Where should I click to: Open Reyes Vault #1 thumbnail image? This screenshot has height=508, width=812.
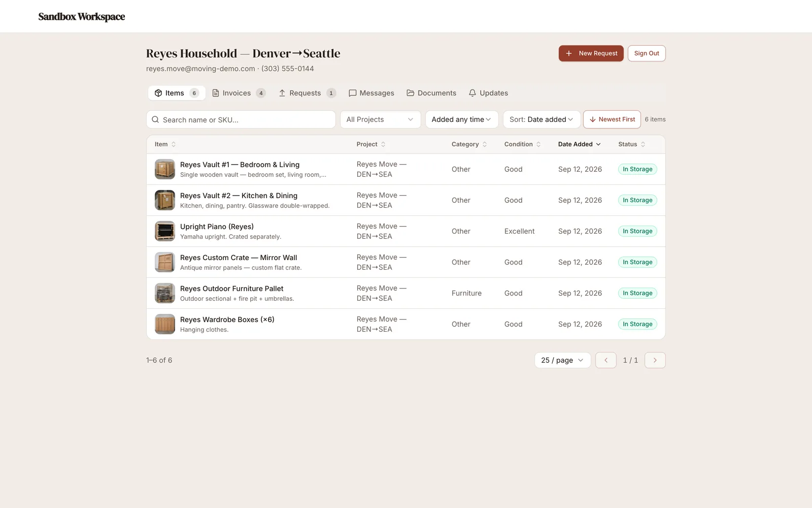[165, 169]
